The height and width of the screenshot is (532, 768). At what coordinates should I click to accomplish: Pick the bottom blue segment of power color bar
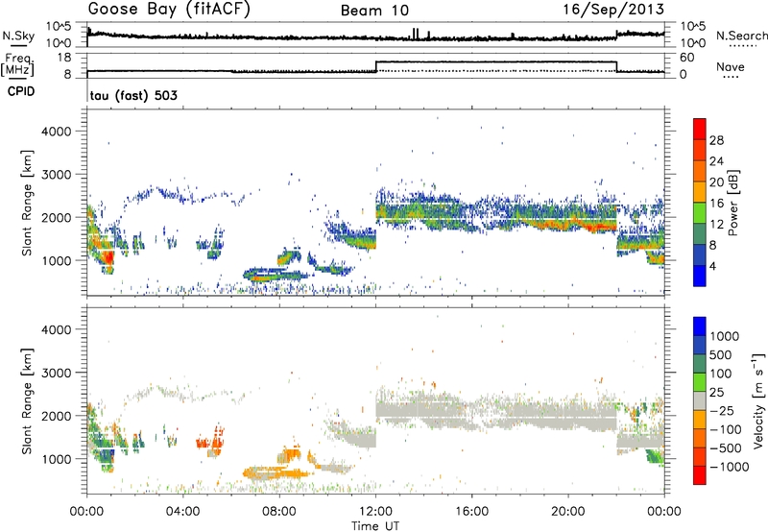pyautogui.click(x=700, y=276)
